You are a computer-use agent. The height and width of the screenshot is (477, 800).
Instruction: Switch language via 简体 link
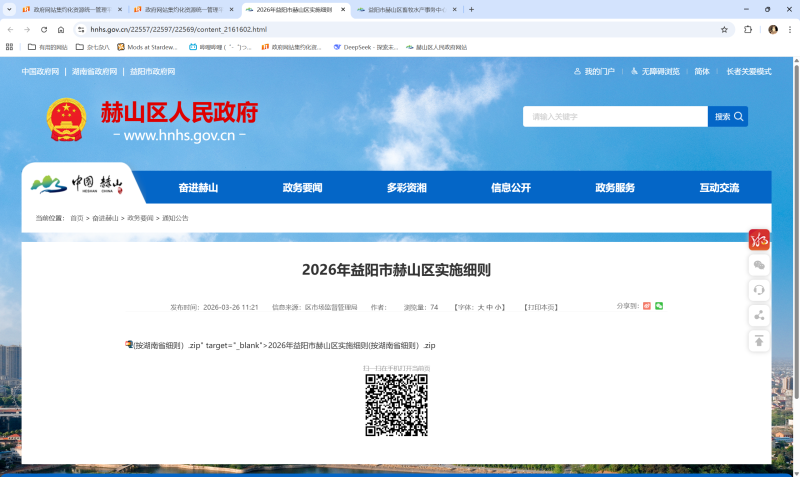coord(702,72)
